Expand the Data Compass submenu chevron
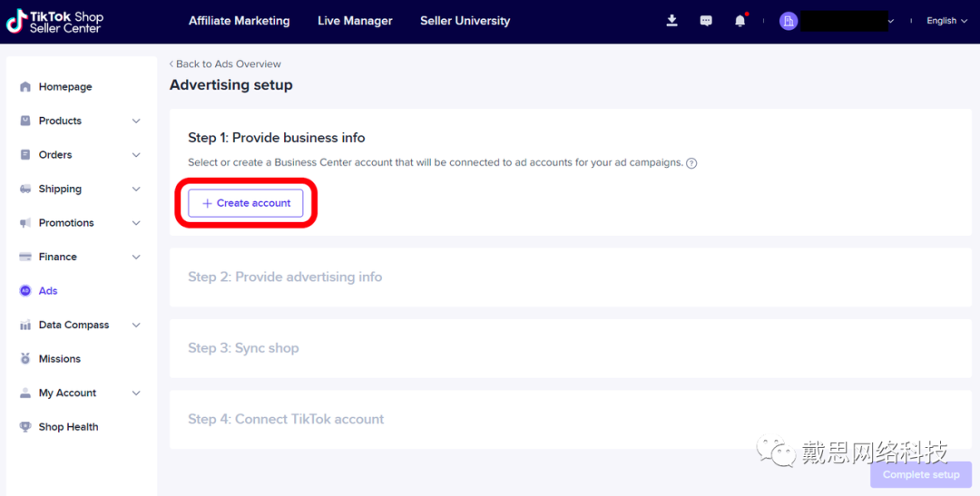980x496 pixels. coord(136,325)
